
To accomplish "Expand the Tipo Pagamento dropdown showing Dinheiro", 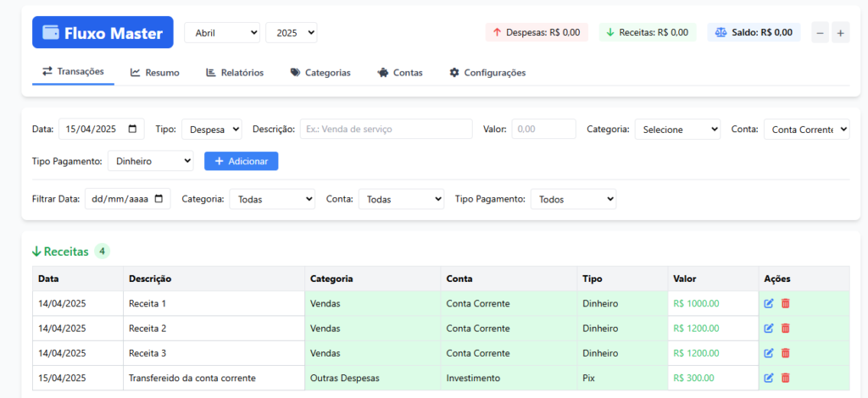I will click(x=151, y=161).
